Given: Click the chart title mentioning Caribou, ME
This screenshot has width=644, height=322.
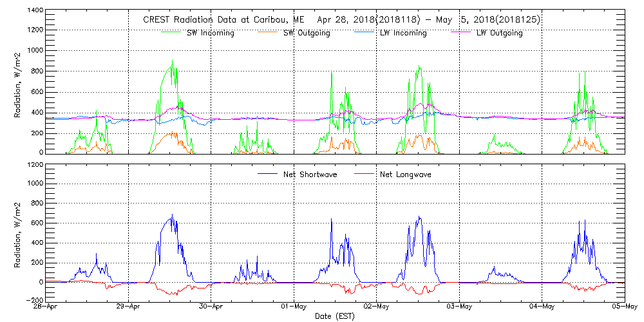Looking at the screenshot, I should point(341,19).
